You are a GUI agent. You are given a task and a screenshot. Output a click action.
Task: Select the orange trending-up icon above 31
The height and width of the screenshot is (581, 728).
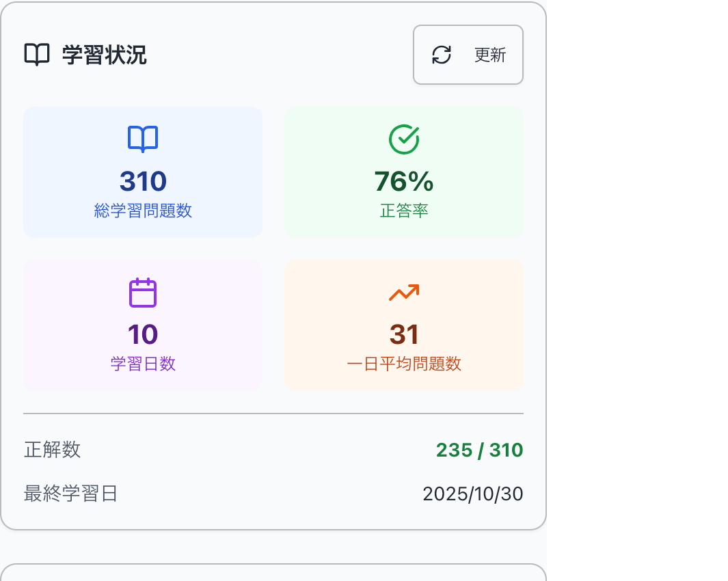point(403,293)
